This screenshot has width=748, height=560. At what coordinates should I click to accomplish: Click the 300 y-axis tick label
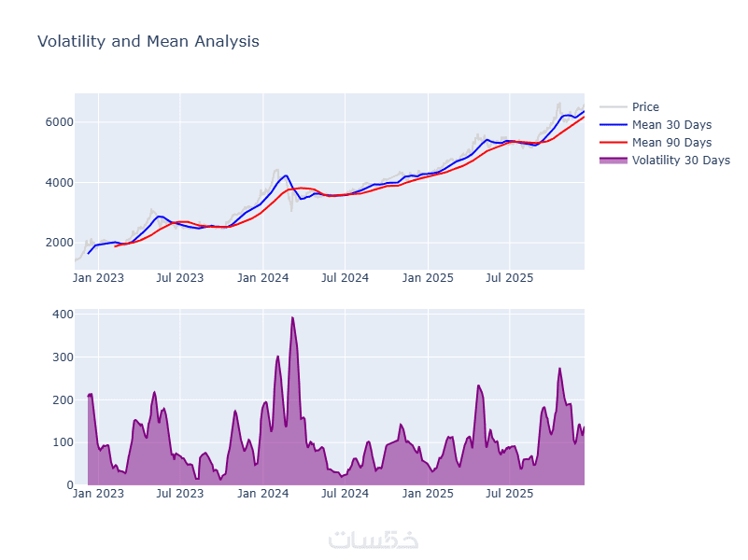63,357
